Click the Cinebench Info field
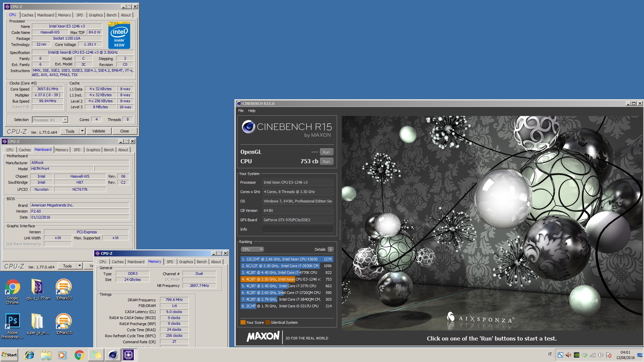The width and height of the screenshot is (644, 362). click(298, 229)
